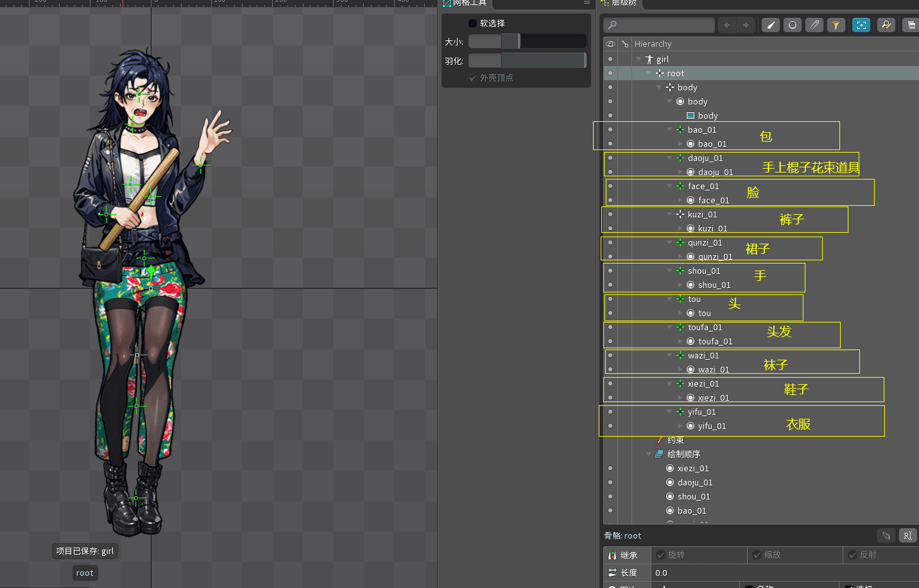Image resolution: width=919 pixels, height=588 pixels.
Task: Click the hierarchy search field
Action: [x=659, y=25]
